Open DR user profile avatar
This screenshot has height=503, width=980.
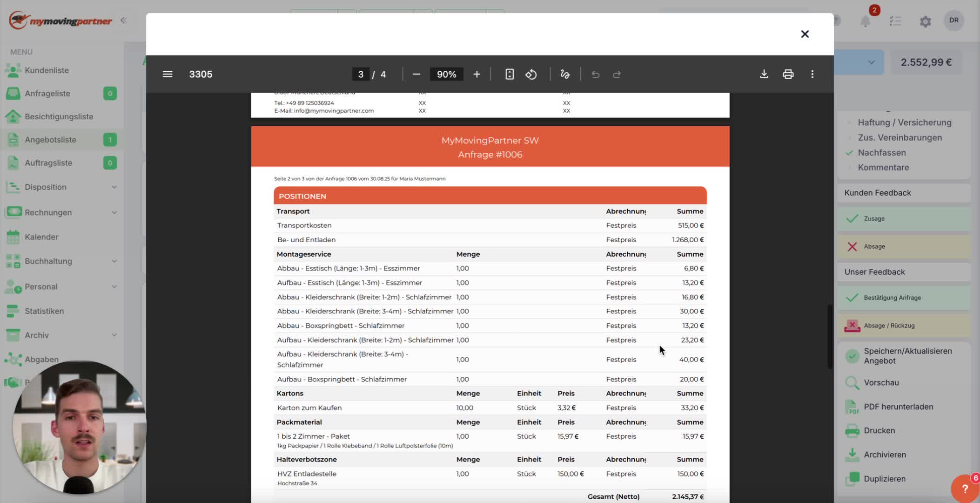click(954, 20)
